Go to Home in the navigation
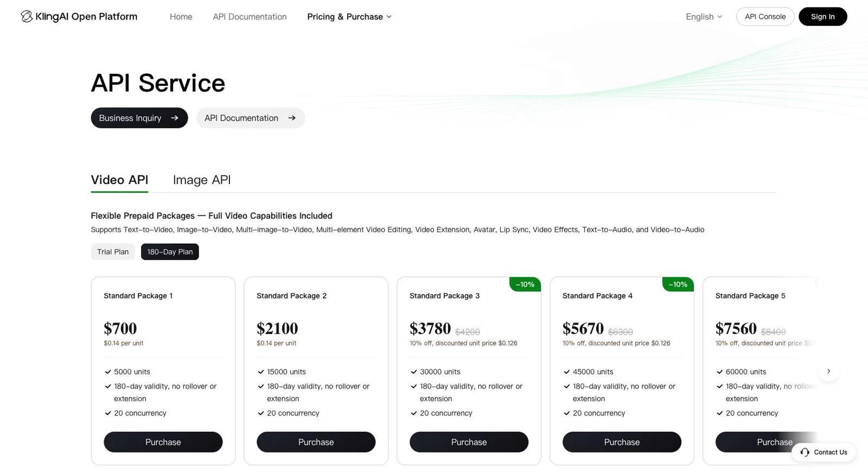Viewport: 868px width, 472px height. pos(181,17)
